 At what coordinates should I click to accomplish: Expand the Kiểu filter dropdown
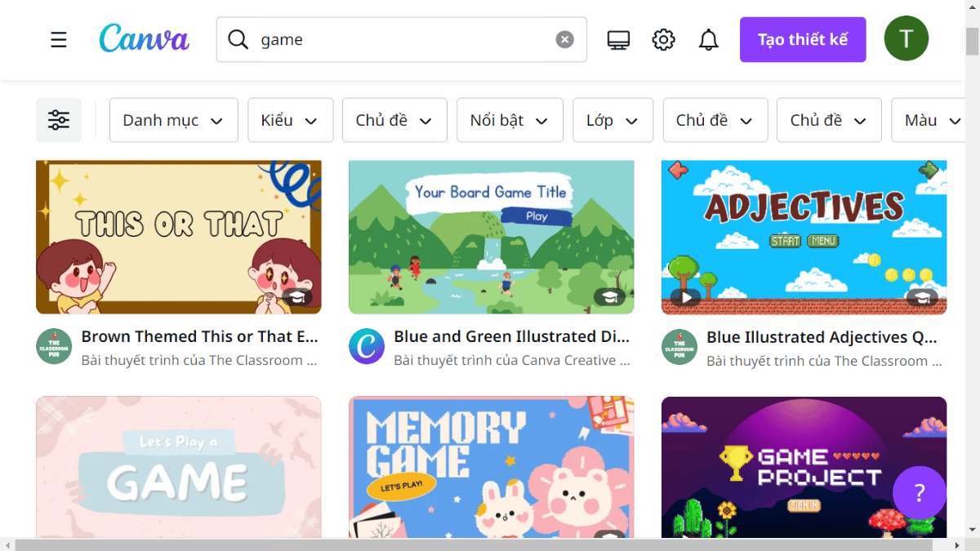point(290,120)
